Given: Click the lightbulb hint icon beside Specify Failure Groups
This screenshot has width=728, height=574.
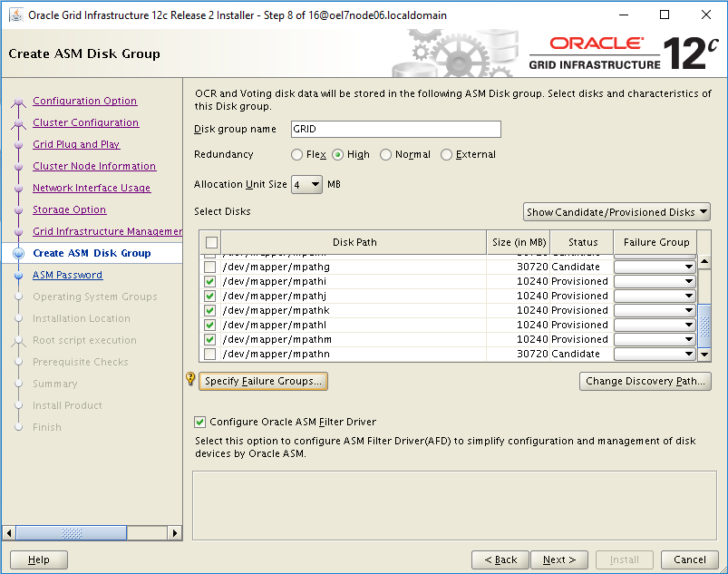Looking at the screenshot, I should [x=190, y=380].
